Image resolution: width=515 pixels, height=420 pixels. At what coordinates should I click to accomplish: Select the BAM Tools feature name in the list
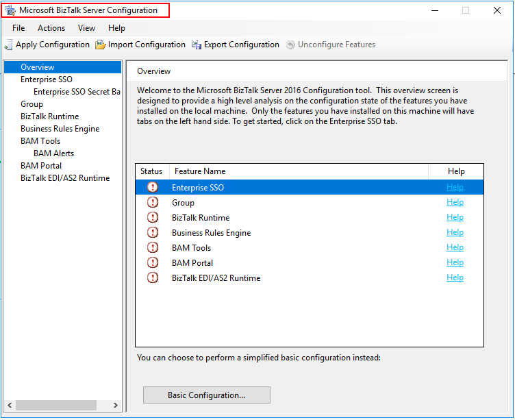pyautogui.click(x=191, y=248)
